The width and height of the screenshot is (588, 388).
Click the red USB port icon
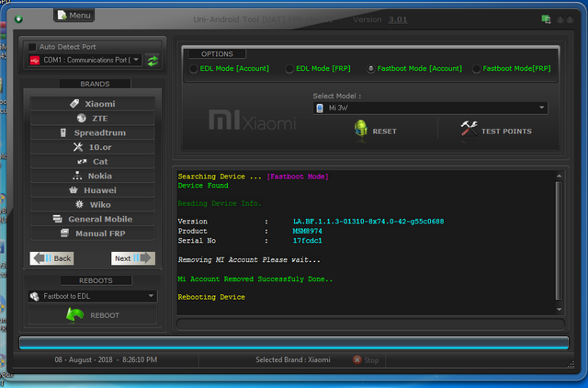pos(35,60)
